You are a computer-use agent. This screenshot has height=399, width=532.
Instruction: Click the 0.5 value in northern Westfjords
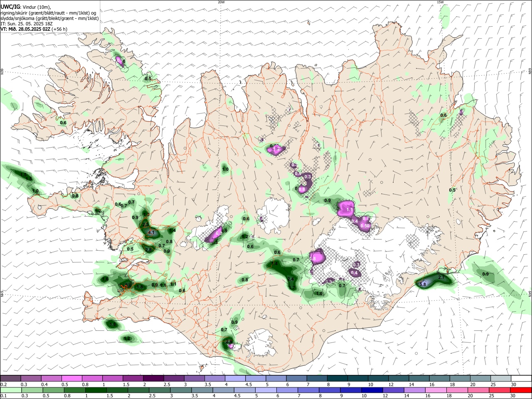coord(148,79)
